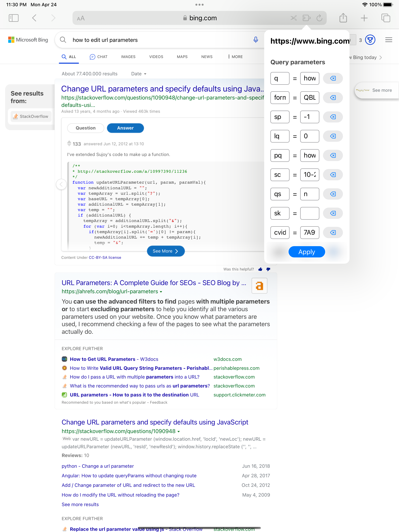This screenshot has width=399, height=532.
Task: Select the Answer toggle pill
Action: pos(125,128)
